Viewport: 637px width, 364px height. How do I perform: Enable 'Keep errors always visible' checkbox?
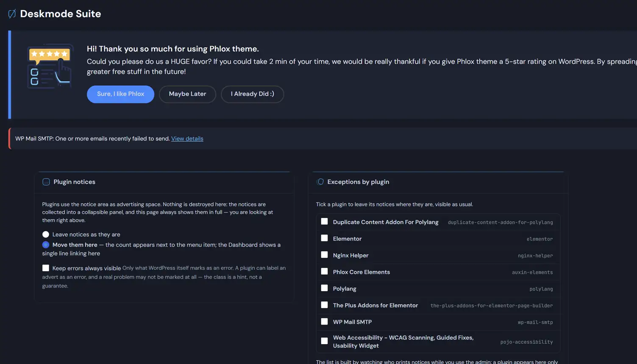(46, 268)
